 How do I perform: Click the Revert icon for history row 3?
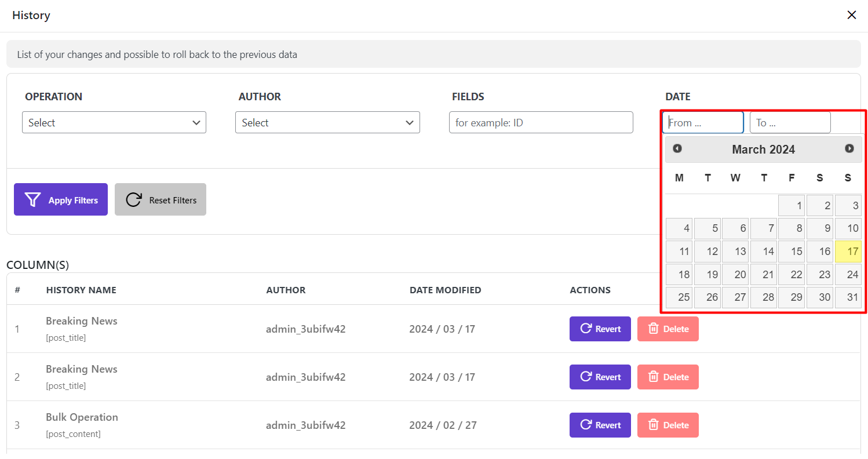[x=586, y=425]
